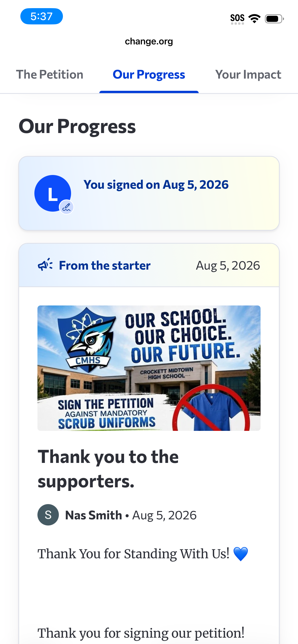
Task: Tap the SOS cellular indicator
Action: pos(237,19)
